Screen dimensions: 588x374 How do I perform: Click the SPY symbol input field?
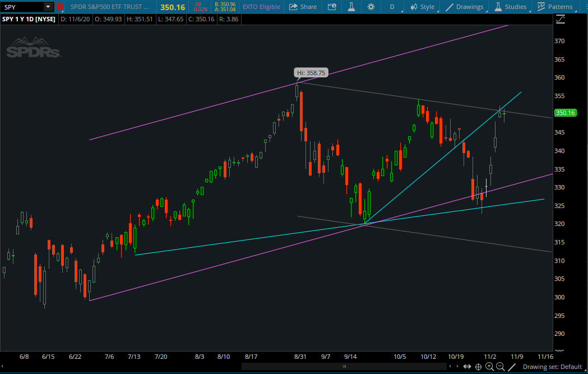(22, 7)
